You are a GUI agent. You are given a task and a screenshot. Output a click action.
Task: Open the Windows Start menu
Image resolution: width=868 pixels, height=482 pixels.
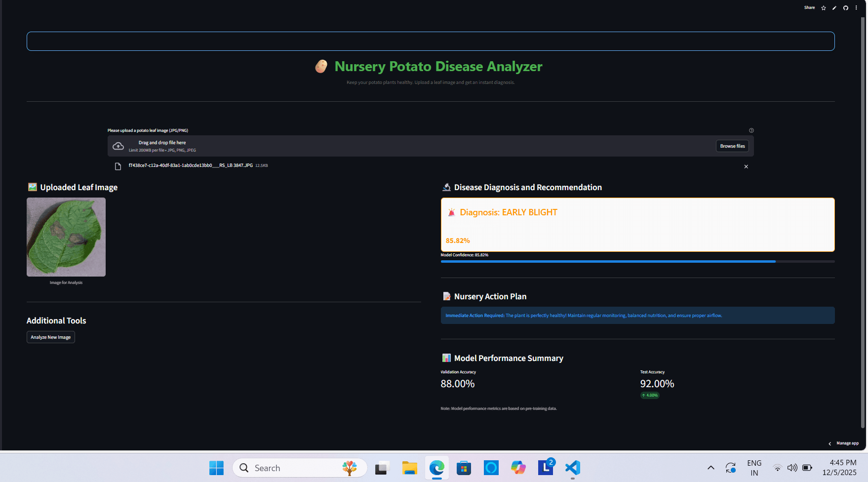tap(216, 468)
